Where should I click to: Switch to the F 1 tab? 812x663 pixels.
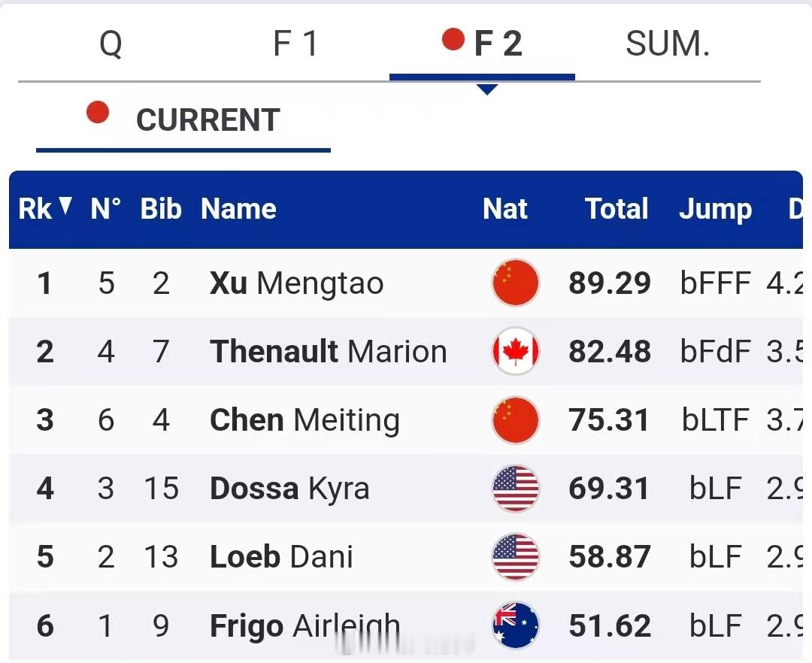coord(296,43)
